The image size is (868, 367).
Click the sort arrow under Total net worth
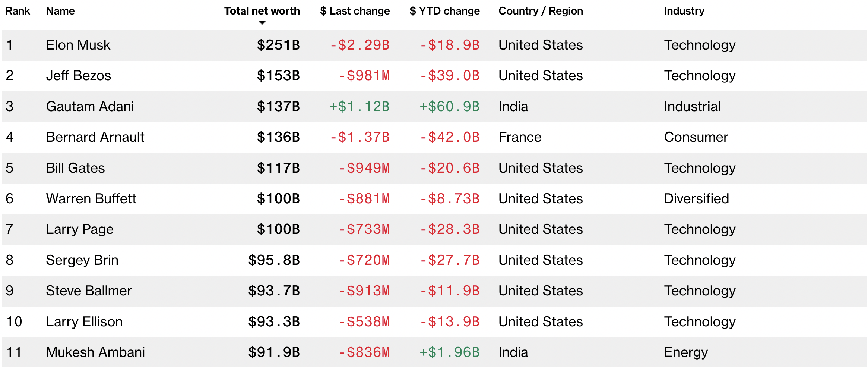[x=262, y=23]
